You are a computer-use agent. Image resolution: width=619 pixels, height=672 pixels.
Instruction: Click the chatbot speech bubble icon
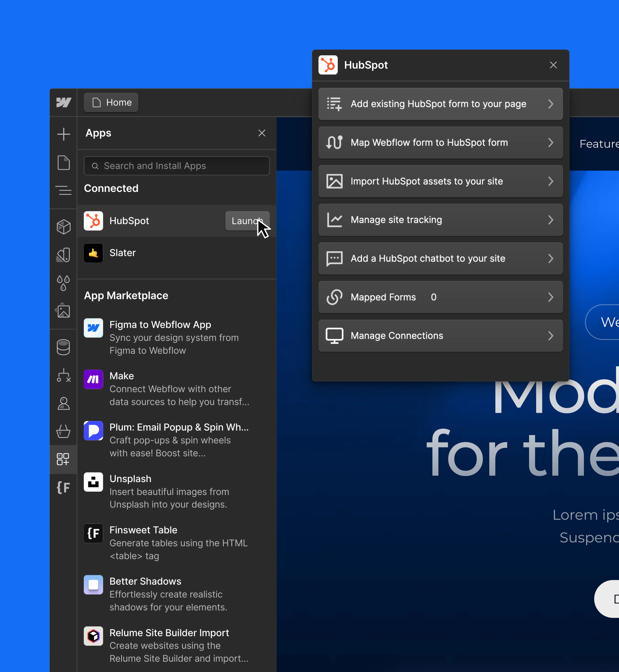click(335, 259)
